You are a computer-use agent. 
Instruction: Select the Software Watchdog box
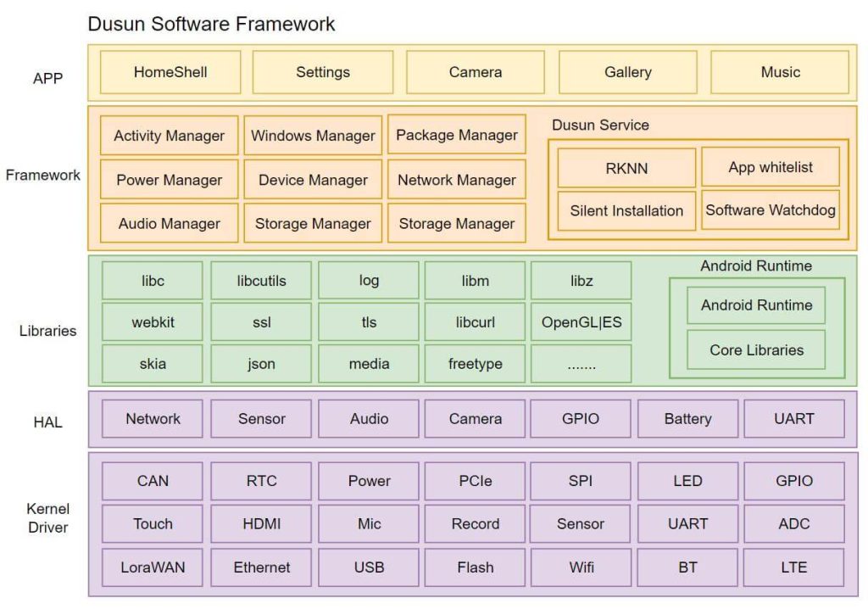pos(771,210)
